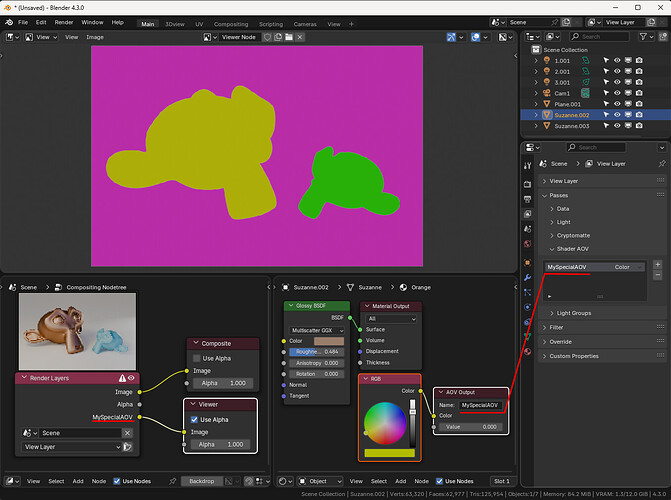Collapse the Passes panel
The height and width of the screenshot is (500, 671).
(558, 195)
